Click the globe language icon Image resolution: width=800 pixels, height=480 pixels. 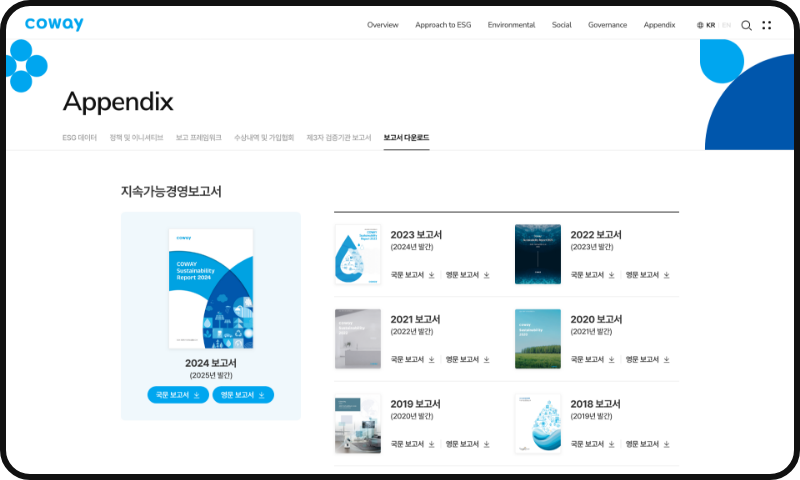coord(700,25)
